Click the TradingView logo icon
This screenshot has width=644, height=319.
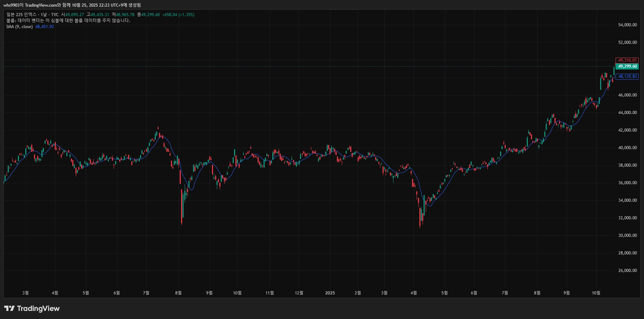tap(9, 308)
